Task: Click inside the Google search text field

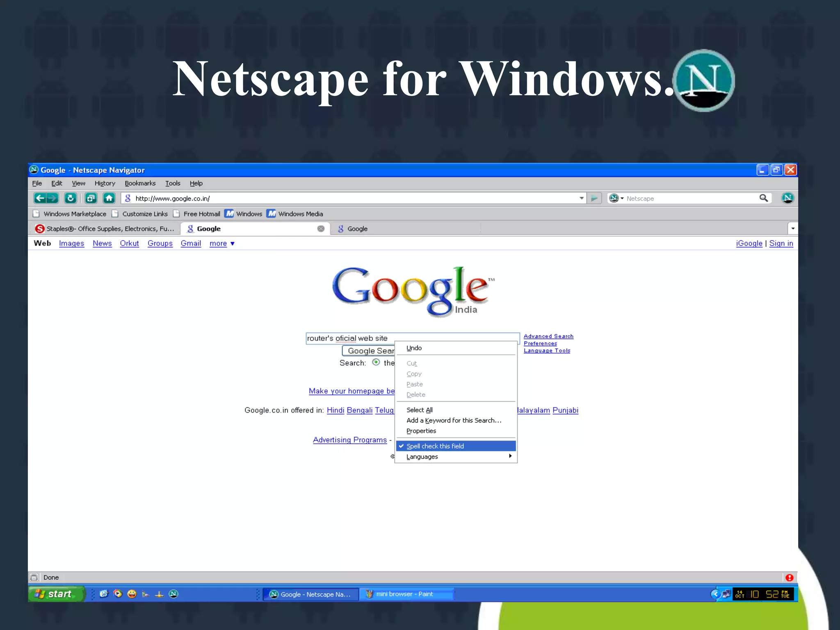Action: [x=413, y=338]
